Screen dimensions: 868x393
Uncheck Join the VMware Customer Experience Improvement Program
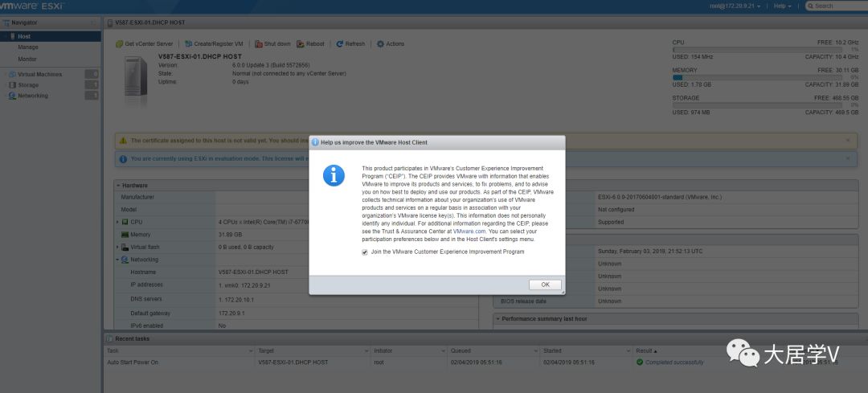pyautogui.click(x=365, y=252)
